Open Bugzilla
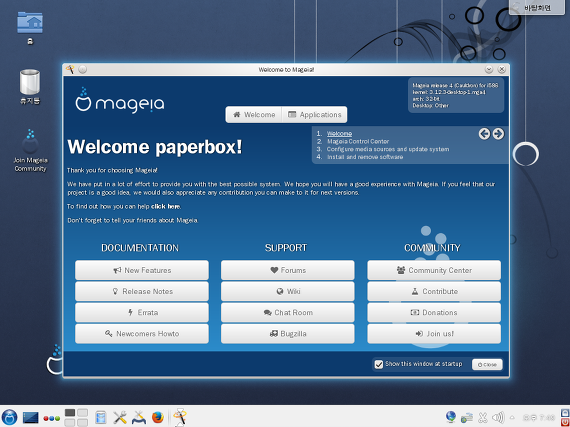Screen dimensions: 570x427 pyautogui.click(x=288, y=334)
